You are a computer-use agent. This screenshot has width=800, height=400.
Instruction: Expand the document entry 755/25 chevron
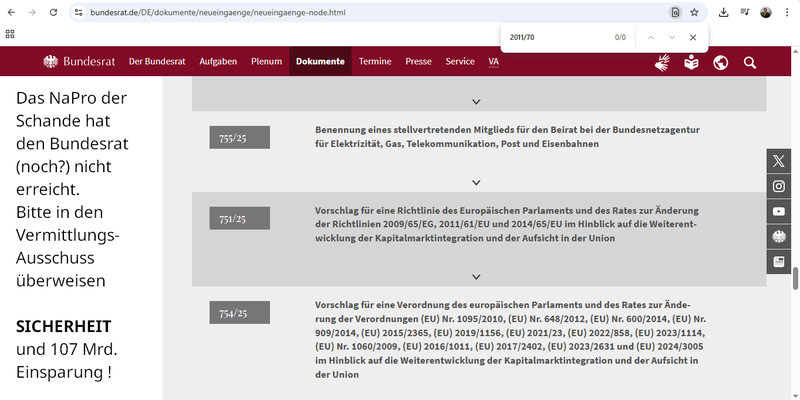476,182
